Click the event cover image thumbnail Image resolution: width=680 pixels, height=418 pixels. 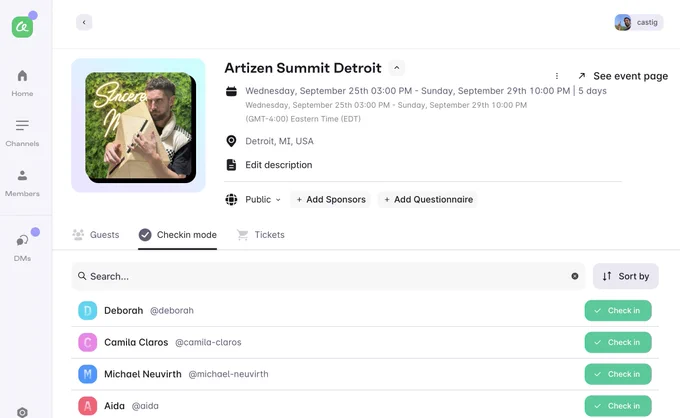click(141, 127)
